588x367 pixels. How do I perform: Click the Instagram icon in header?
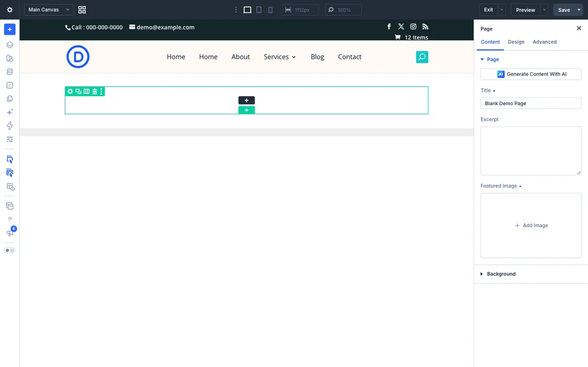413,27
